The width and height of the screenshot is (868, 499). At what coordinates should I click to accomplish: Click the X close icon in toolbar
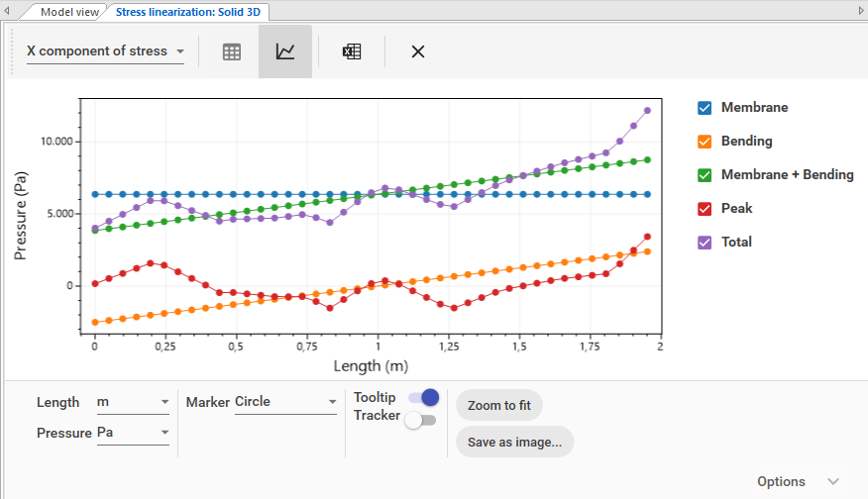coord(418,51)
